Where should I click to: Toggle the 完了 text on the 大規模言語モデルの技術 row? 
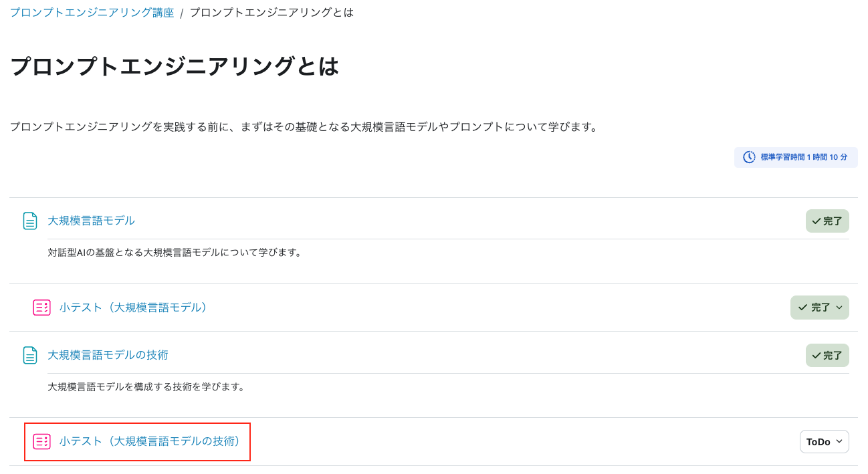[833, 356]
